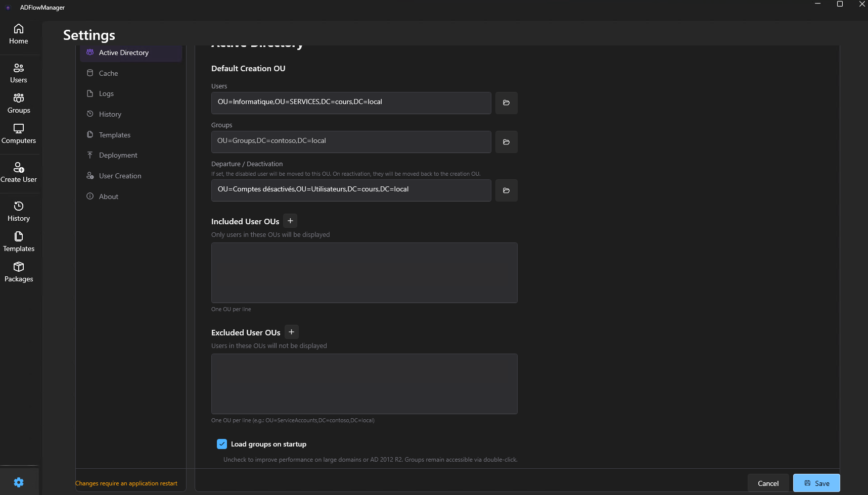Browse for the Users default creation OU
868x495 pixels.
click(x=506, y=103)
